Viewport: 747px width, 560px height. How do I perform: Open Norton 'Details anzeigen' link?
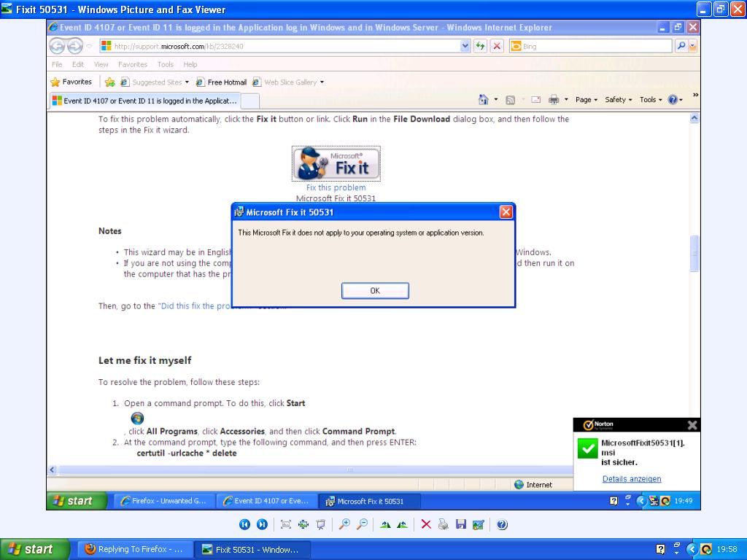(632, 478)
